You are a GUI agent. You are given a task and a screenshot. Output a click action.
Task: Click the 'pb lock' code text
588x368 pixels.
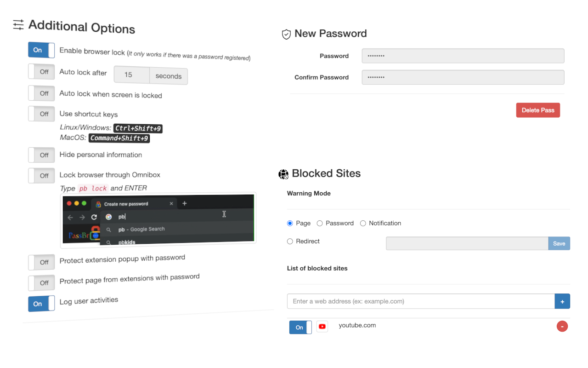tap(93, 188)
